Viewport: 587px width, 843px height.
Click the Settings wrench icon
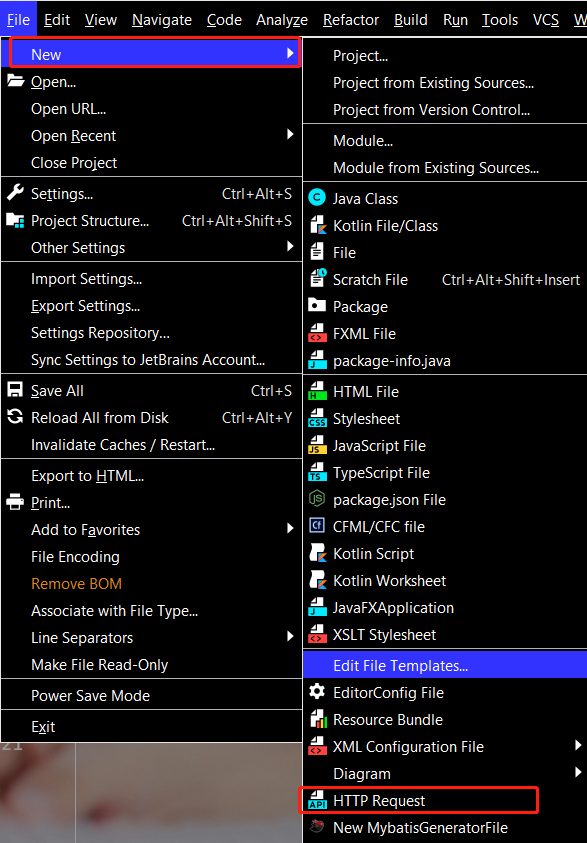pyautogui.click(x=15, y=192)
